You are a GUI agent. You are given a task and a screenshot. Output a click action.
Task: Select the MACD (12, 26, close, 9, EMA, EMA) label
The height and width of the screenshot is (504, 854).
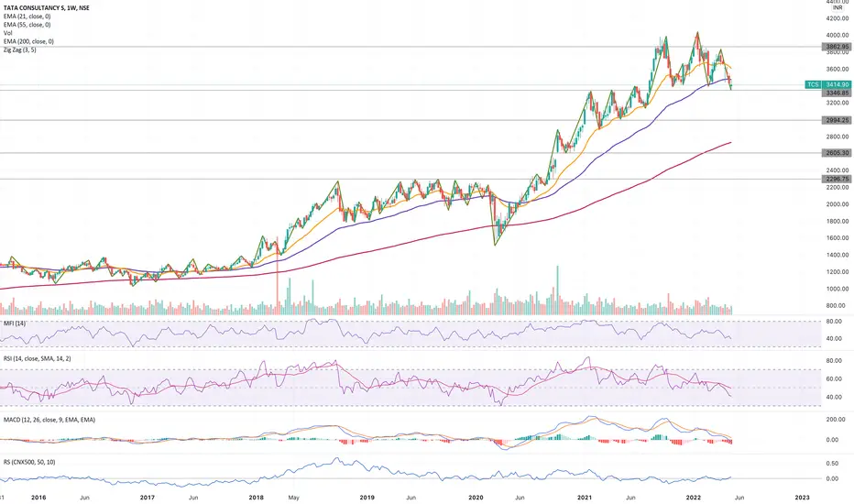click(49, 420)
